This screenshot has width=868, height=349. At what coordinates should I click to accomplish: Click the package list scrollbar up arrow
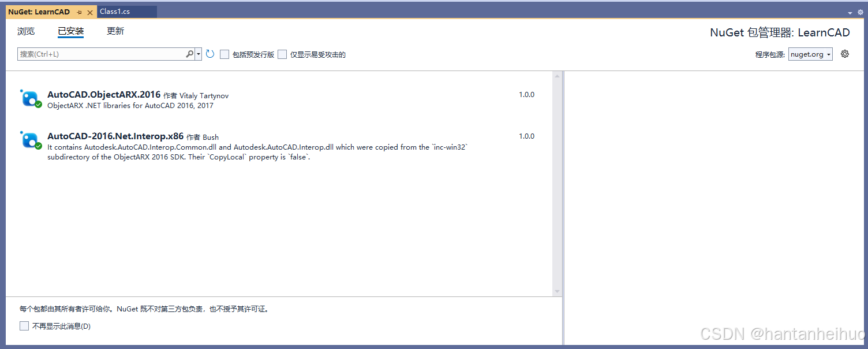tap(557, 76)
